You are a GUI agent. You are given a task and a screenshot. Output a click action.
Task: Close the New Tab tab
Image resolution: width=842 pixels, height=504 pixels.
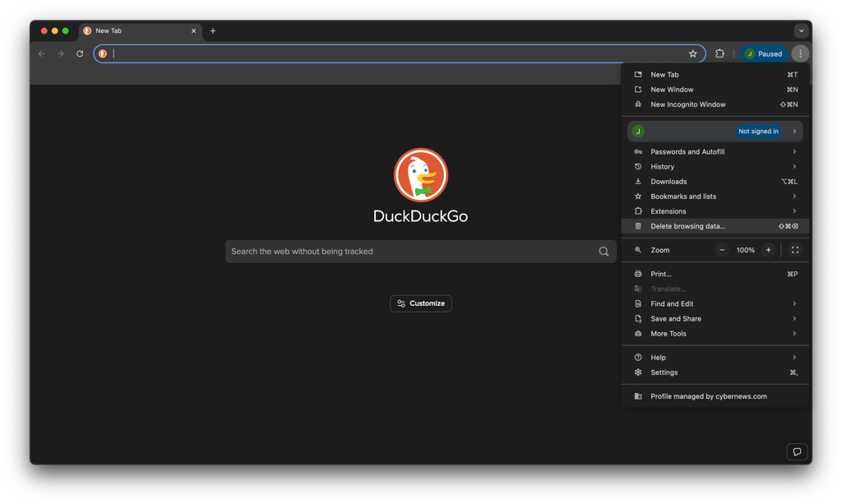194,31
